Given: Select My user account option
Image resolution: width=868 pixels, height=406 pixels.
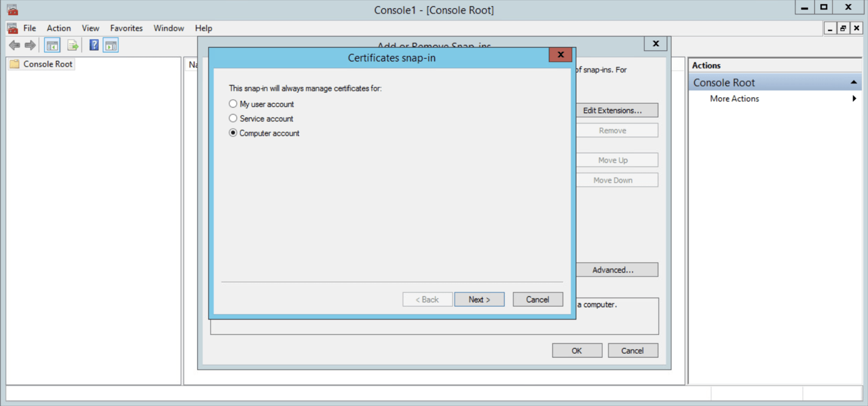Looking at the screenshot, I should click(261, 104).
